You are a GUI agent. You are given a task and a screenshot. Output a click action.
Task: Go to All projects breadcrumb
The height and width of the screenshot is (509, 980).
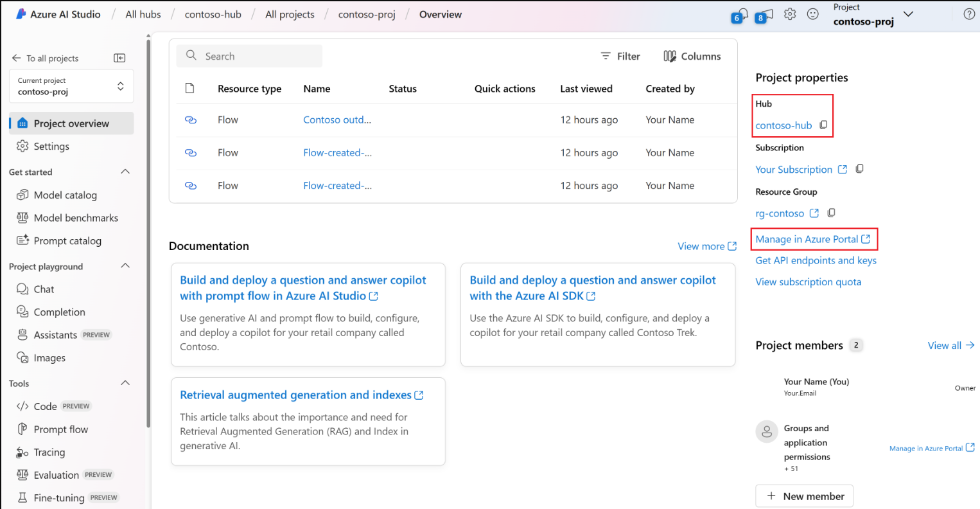pyautogui.click(x=290, y=14)
